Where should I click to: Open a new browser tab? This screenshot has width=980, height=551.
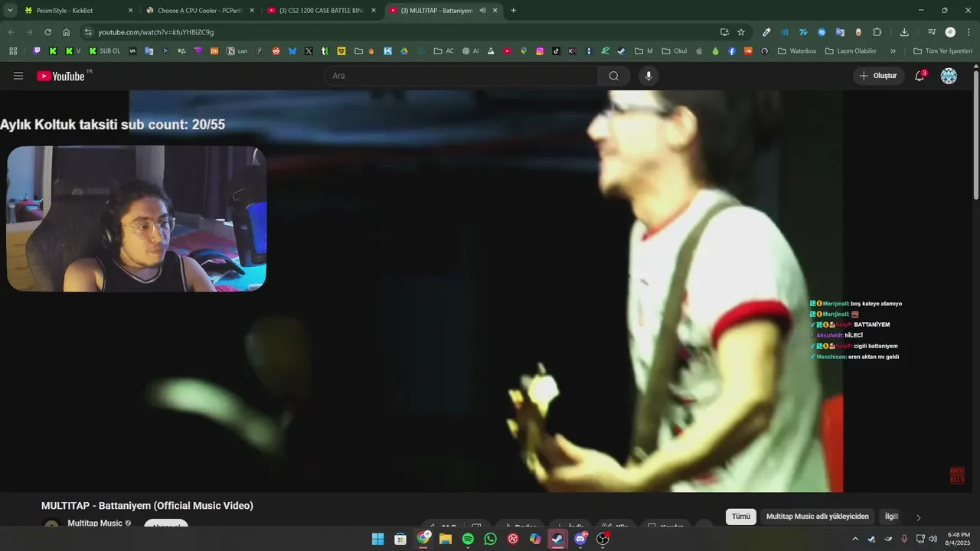pos(513,11)
